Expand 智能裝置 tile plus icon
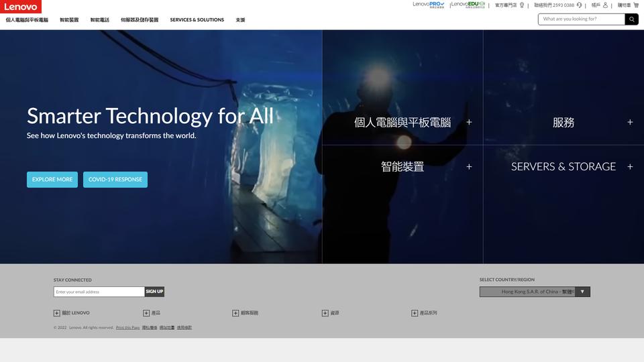The height and width of the screenshot is (362, 644). point(469,167)
